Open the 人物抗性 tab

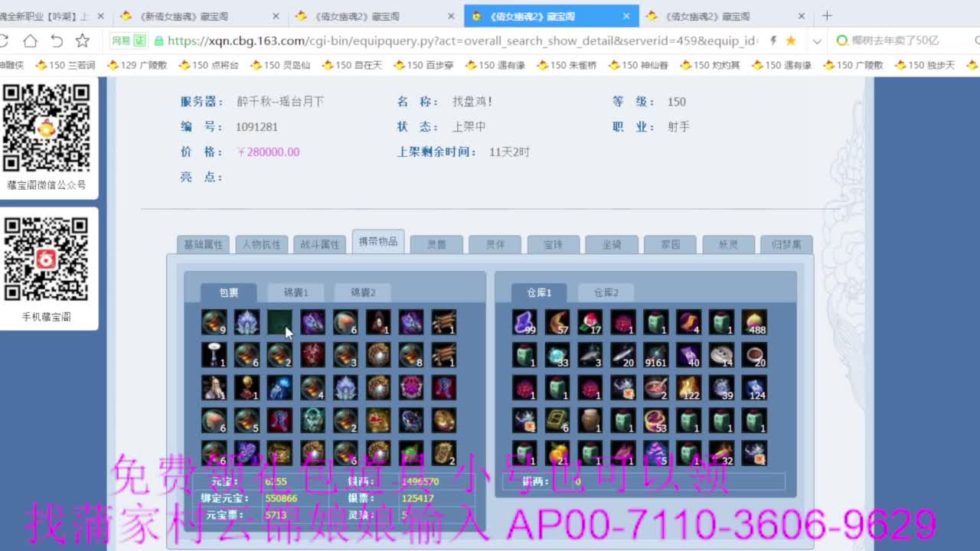point(262,244)
